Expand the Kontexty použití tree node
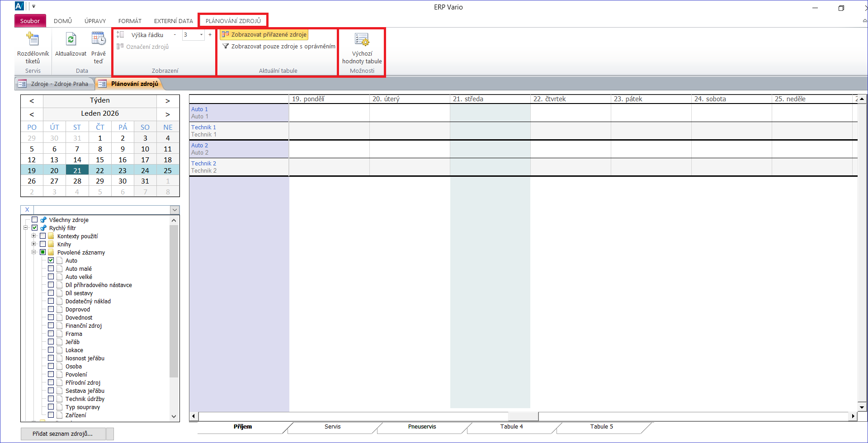 click(34, 236)
